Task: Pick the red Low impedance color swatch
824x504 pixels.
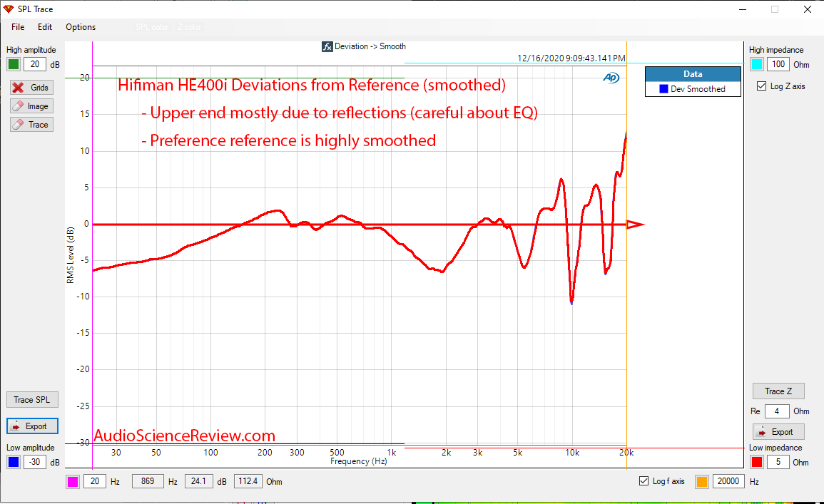Action: click(757, 463)
